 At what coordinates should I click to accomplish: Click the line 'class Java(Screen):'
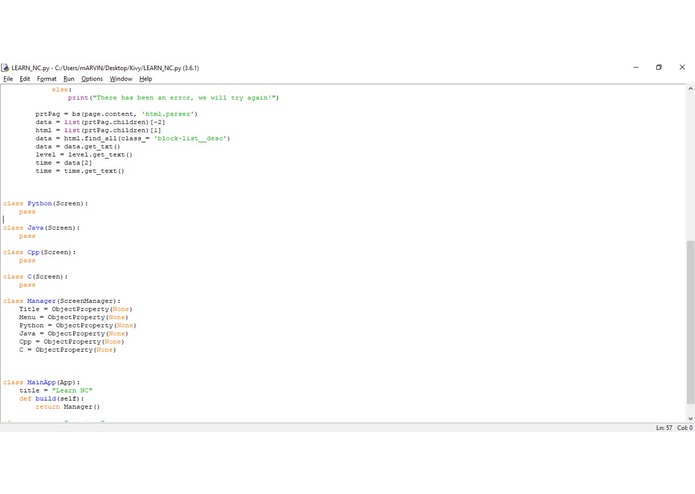(42, 228)
